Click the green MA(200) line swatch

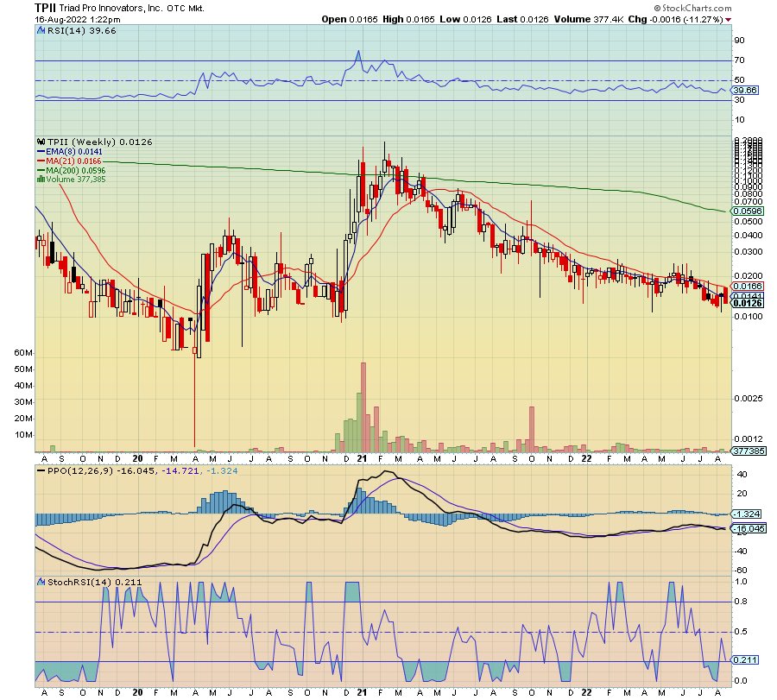click(x=41, y=170)
